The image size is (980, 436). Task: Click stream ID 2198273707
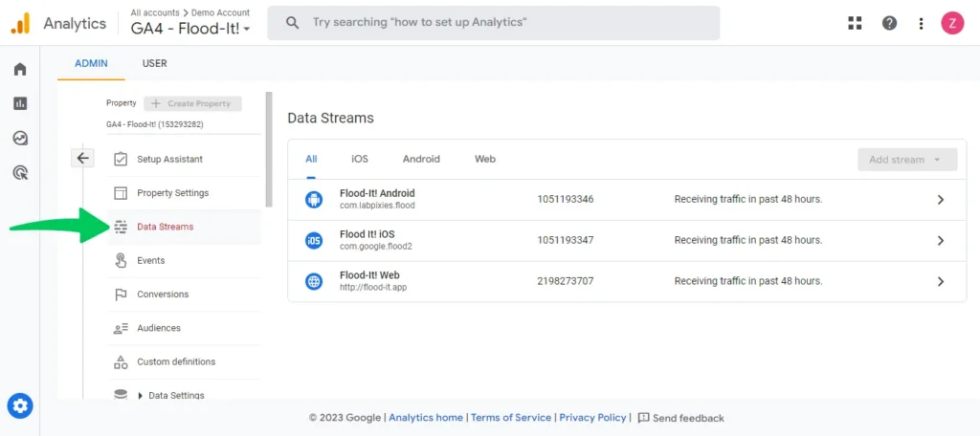(x=565, y=282)
